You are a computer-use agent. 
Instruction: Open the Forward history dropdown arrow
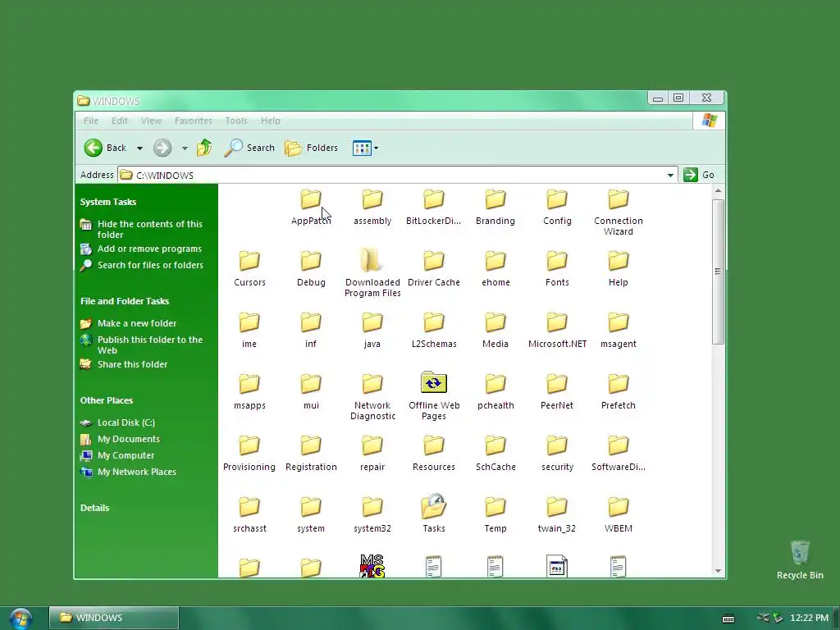click(x=185, y=148)
